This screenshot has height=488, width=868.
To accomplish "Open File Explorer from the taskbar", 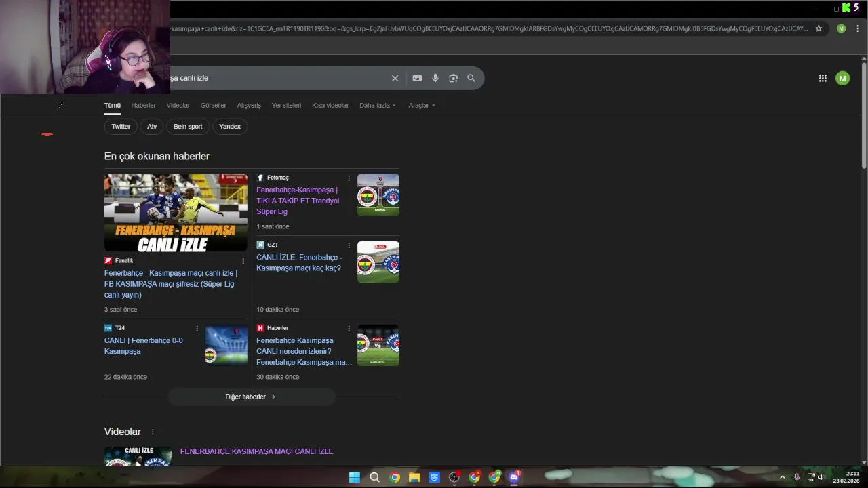I will pos(414,477).
